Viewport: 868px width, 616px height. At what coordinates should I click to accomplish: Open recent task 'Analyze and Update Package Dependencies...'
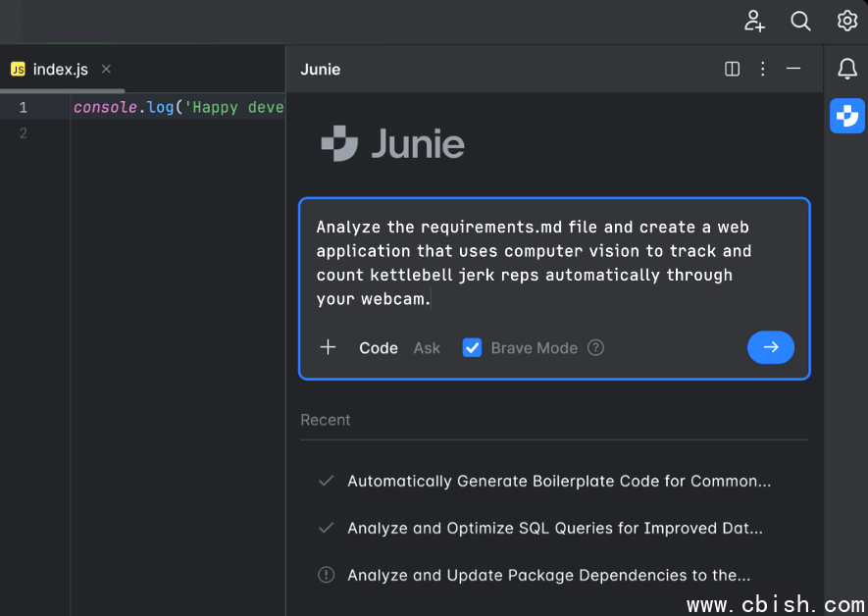(x=549, y=575)
